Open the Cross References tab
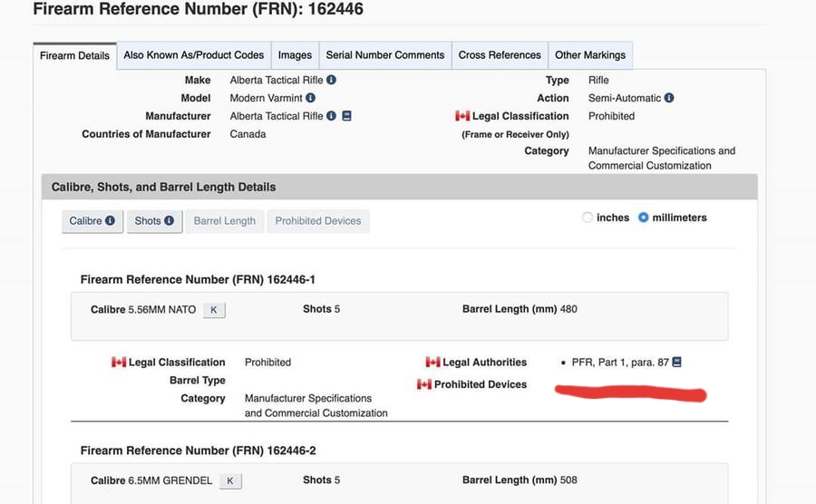This screenshot has width=816, height=504. 500,55
